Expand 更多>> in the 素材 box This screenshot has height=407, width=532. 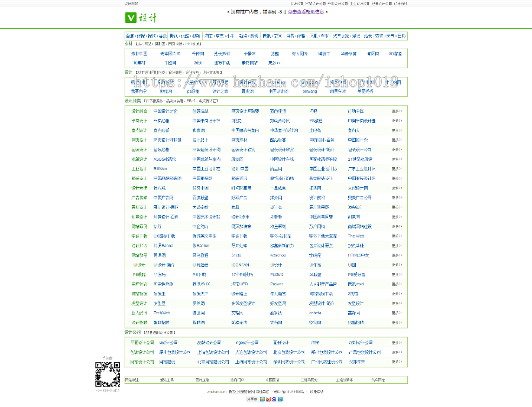click(274, 63)
